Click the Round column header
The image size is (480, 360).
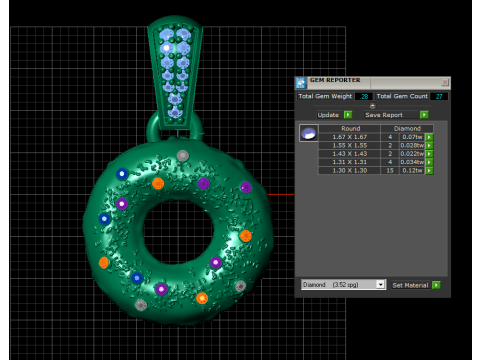coord(350,129)
